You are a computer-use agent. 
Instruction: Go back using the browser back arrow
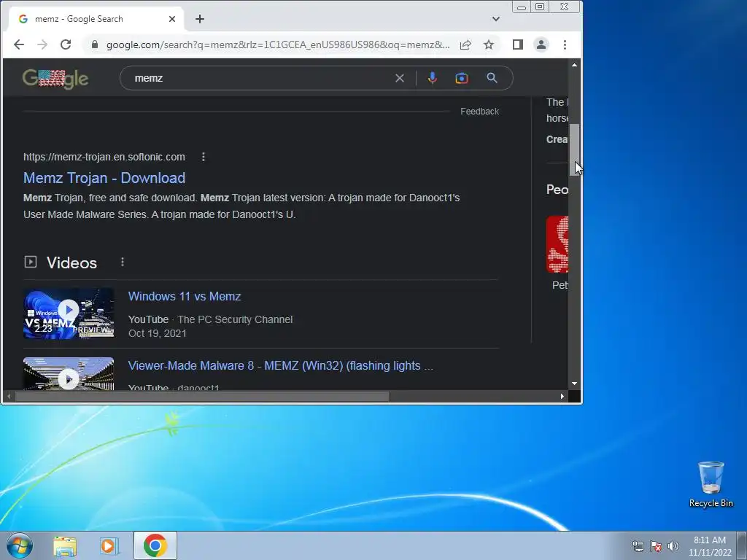18,44
